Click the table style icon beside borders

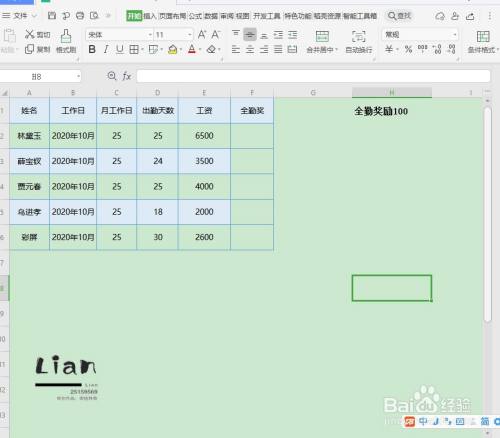pyautogui.click(x=153, y=49)
